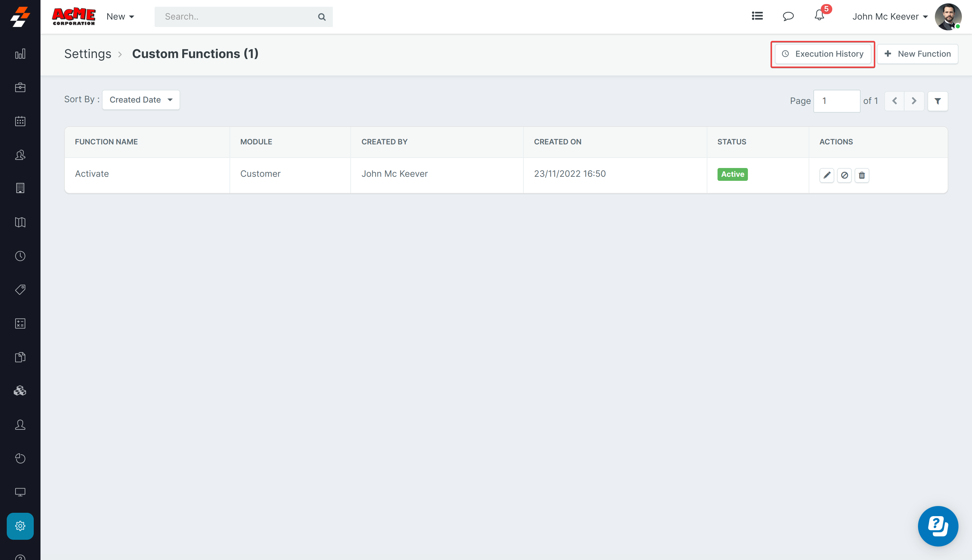
Task: Click the Search box
Action: (237, 17)
